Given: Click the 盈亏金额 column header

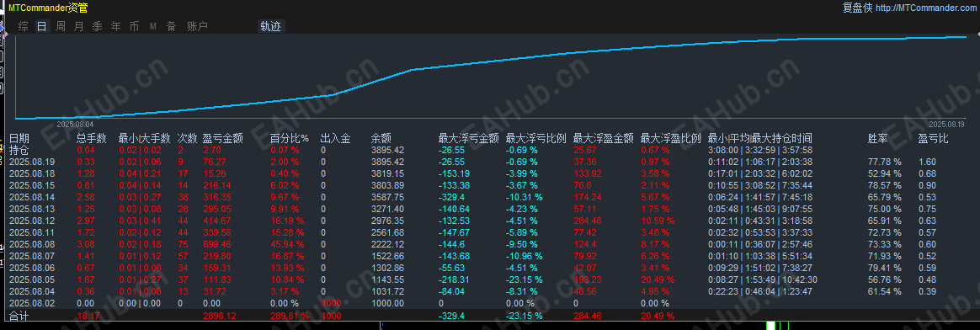Looking at the screenshot, I should pos(223,138).
